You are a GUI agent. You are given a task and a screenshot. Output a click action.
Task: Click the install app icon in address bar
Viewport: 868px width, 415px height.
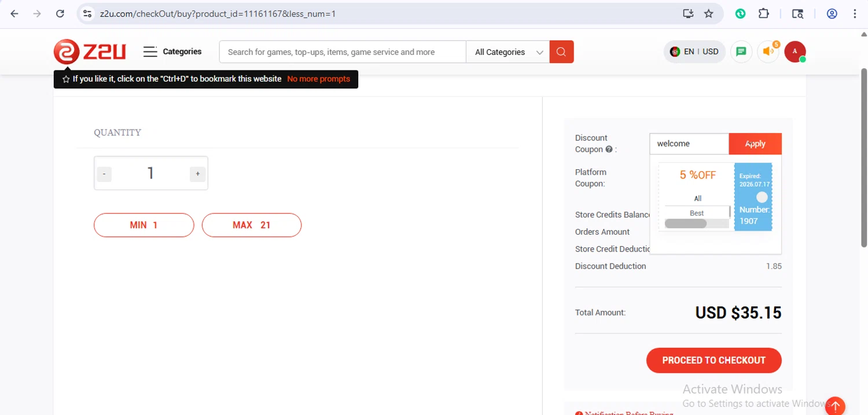tap(688, 14)
